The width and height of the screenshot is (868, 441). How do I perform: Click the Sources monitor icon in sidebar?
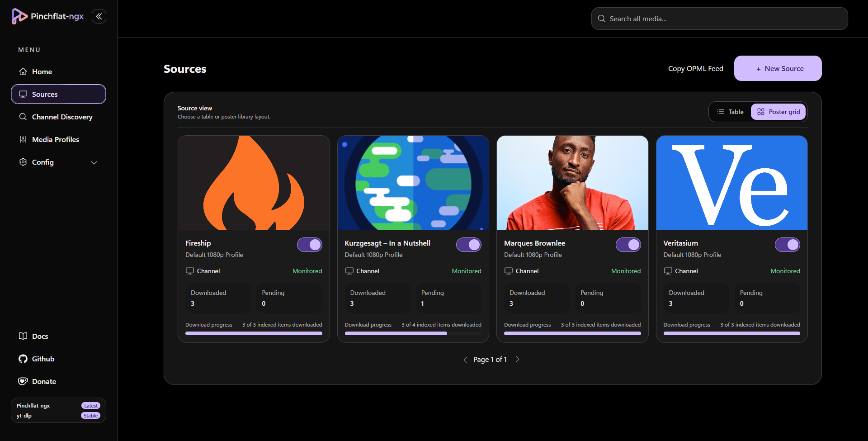pos(23,94)
